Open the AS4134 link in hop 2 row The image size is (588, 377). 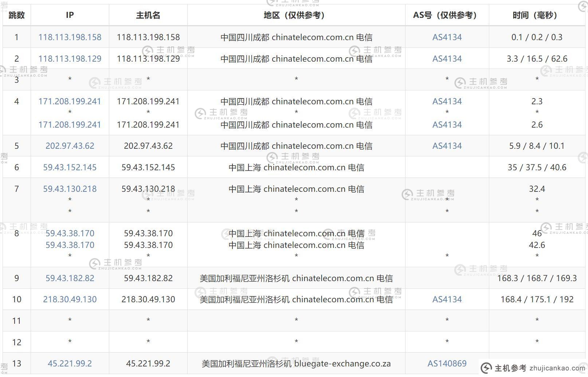(447, 59)
